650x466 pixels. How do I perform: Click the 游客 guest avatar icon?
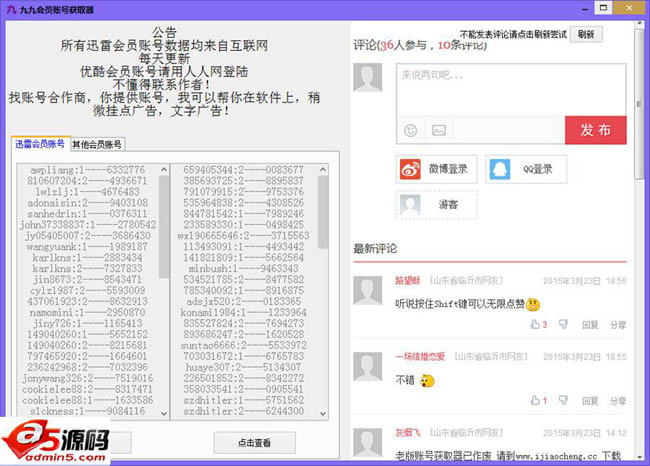tap(410, 204)
